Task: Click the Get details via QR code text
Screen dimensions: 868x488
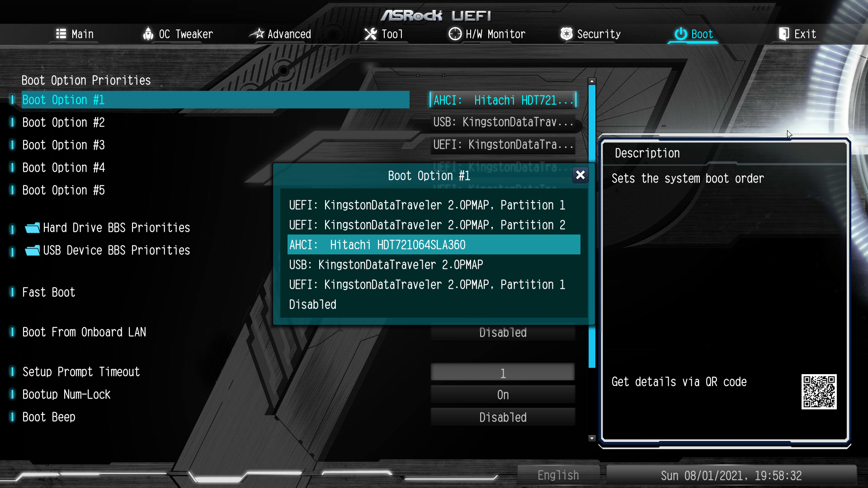Action: pos(679,382)
